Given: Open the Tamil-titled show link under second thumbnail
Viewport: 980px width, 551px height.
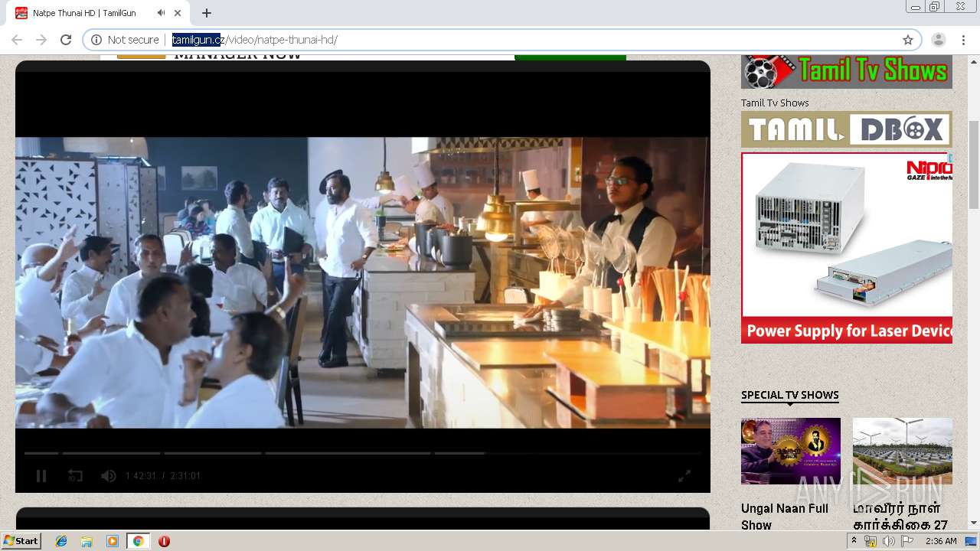Looking at the screenshot, I should [x=900, y=517].
